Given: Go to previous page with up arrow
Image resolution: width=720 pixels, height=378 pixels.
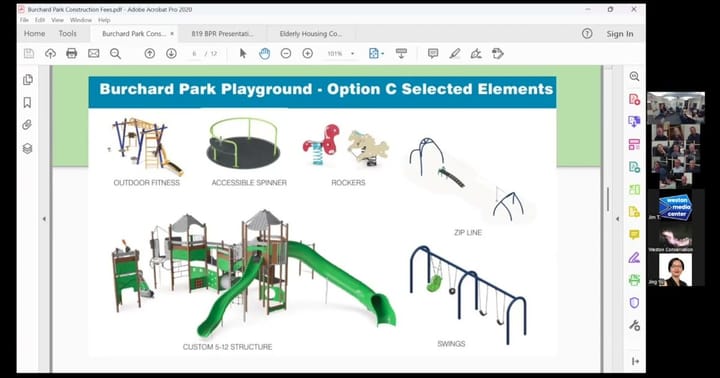Looking at the screenshot, I should [150, 54].
